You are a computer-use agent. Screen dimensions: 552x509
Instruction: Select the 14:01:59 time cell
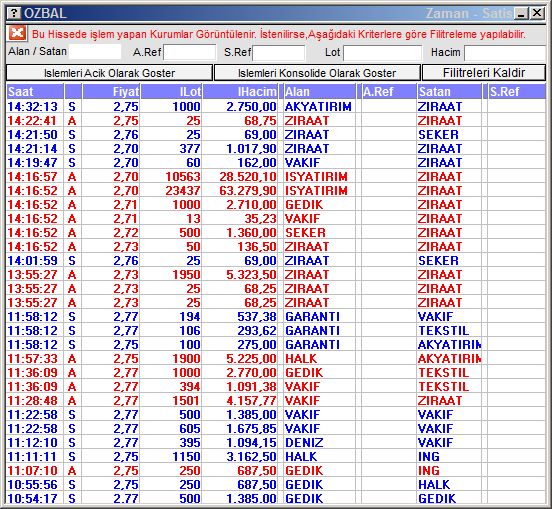tap(32, 260)
